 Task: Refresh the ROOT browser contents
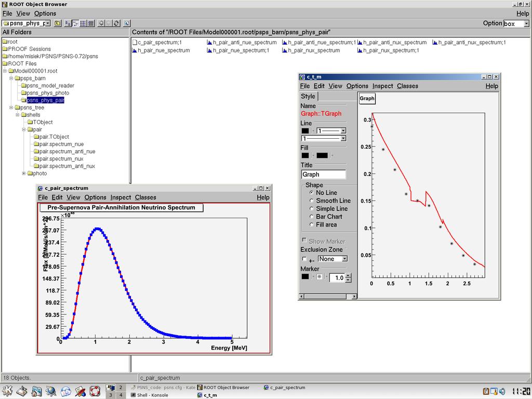tap(116, 23)
